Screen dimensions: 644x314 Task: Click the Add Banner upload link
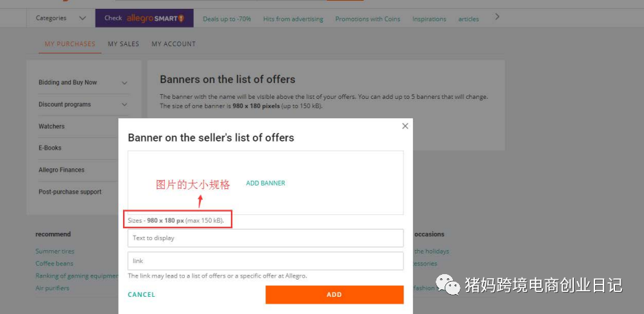pos(265,183)
